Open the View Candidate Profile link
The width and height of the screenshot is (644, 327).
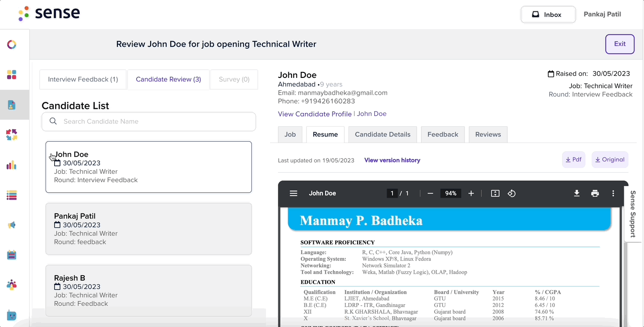[315, 114]
